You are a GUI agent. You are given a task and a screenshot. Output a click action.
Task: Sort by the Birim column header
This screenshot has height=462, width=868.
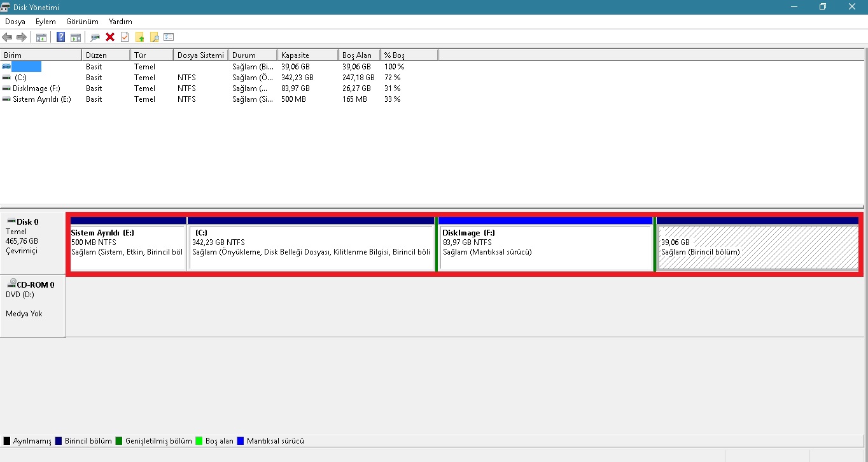(41, 55)
